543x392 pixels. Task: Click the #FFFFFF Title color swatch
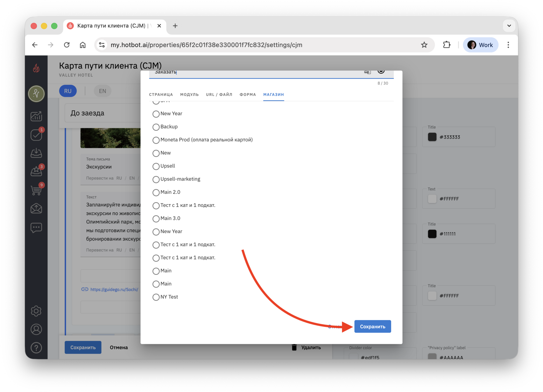[x=432, y=295]
